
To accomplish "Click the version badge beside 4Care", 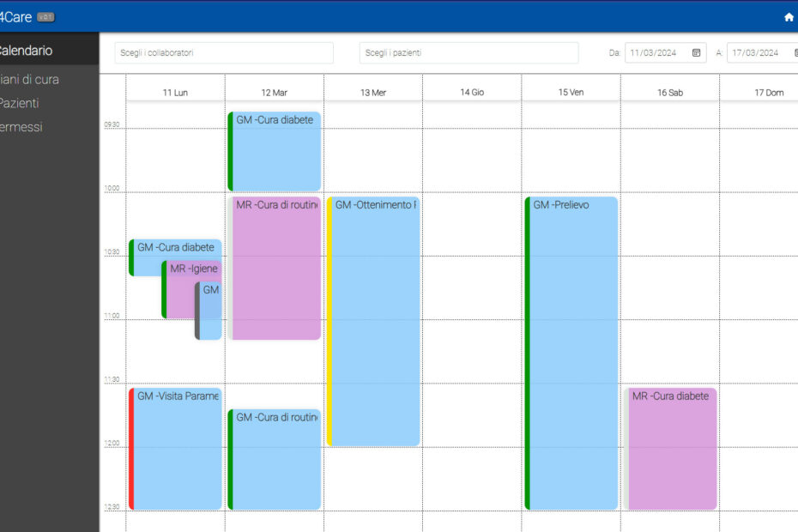I will tap(45, 17).
